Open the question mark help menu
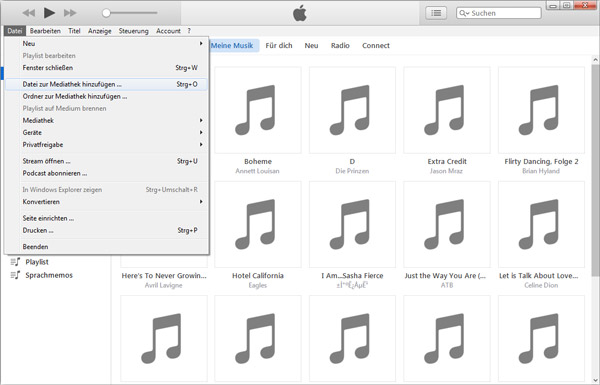This screenshot has width=600, height=385. click(189, 31)
